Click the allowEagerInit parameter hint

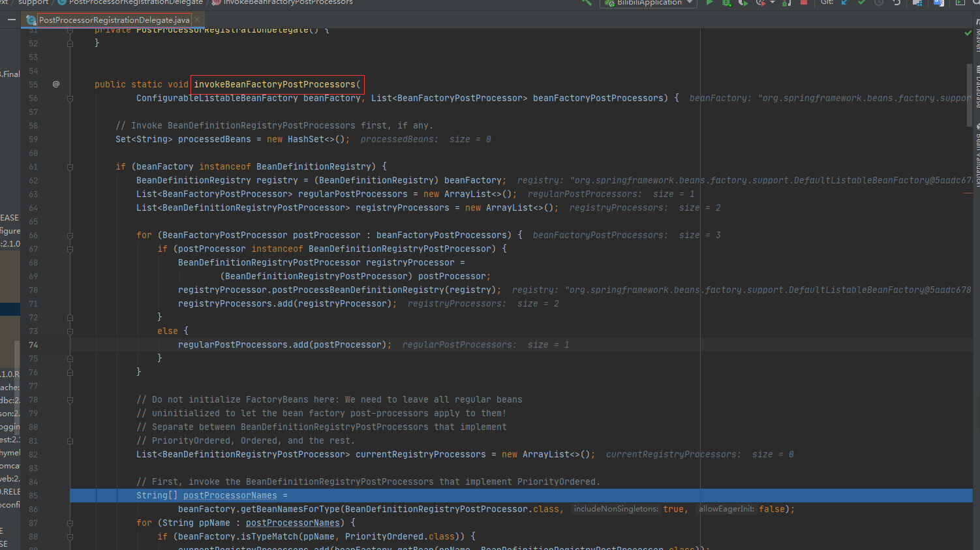(726, 509)
